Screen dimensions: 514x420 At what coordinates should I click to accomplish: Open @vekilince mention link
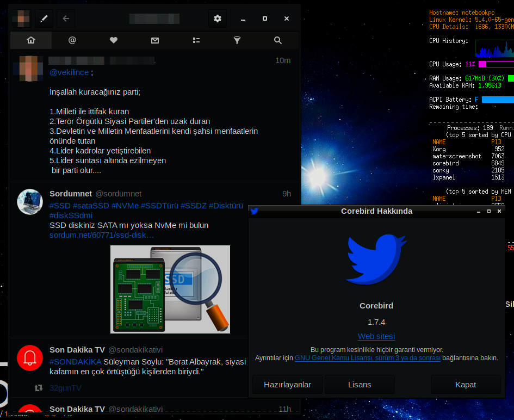[x=69, y=72]
